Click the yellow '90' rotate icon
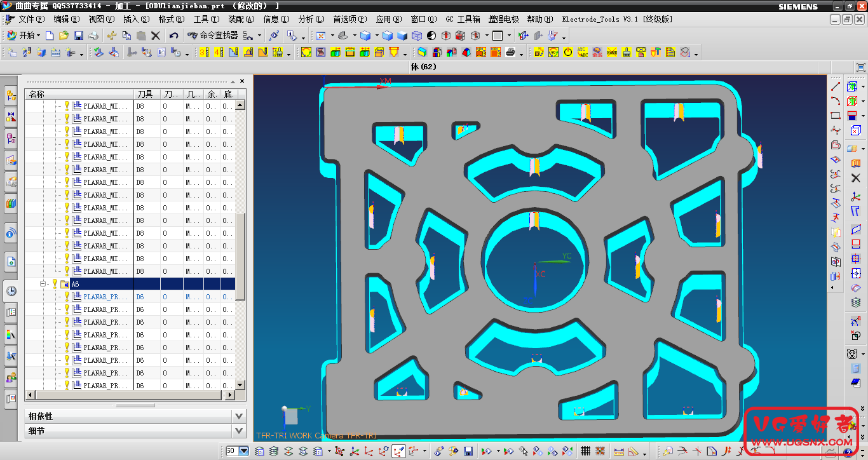Viewport: 868px width, 460px height. [553, 52]
